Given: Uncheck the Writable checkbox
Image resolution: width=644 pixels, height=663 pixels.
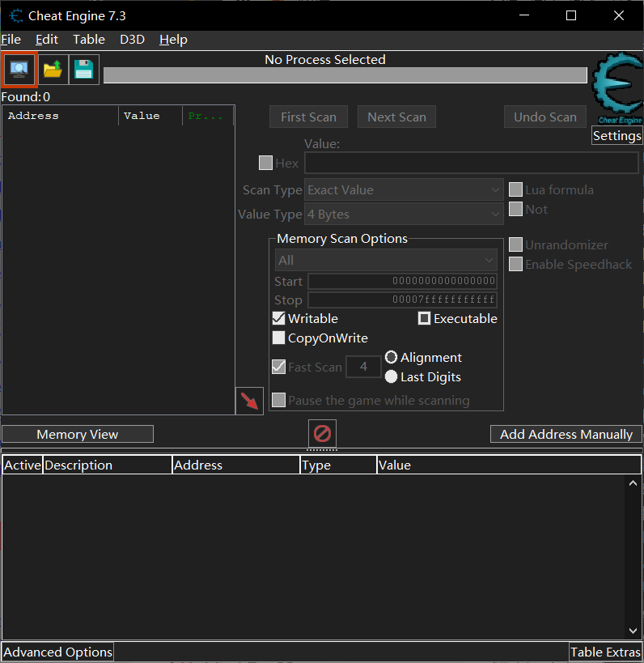Looking at the screenshot, I should (x=279, y=318).
